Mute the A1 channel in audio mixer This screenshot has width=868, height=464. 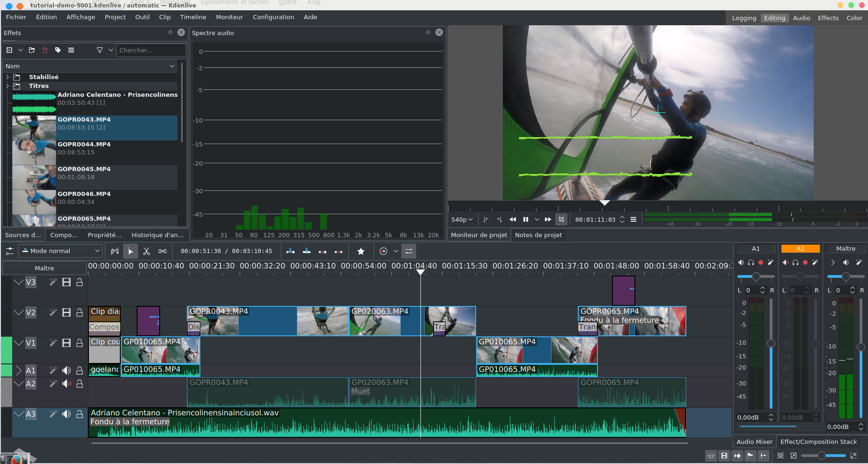[741, 262]
